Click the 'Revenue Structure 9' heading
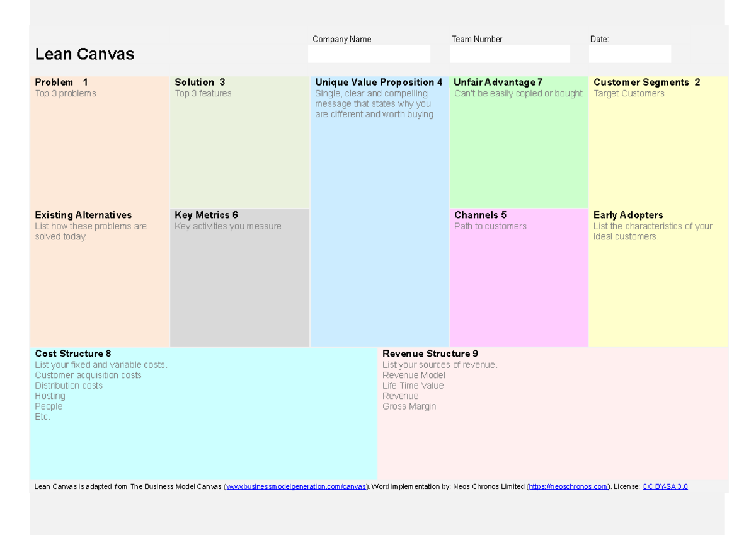This screenshot has height=535, width=756. click(430, 354)
